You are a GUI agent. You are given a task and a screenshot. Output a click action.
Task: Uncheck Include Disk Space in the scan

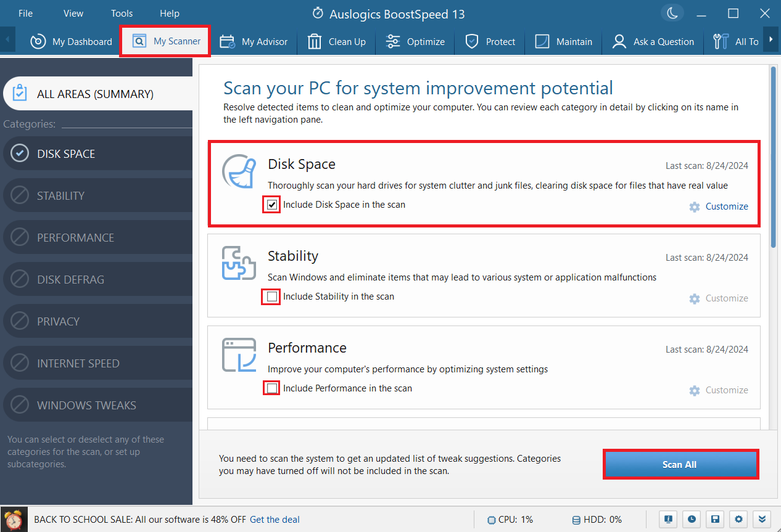(272, 205)
